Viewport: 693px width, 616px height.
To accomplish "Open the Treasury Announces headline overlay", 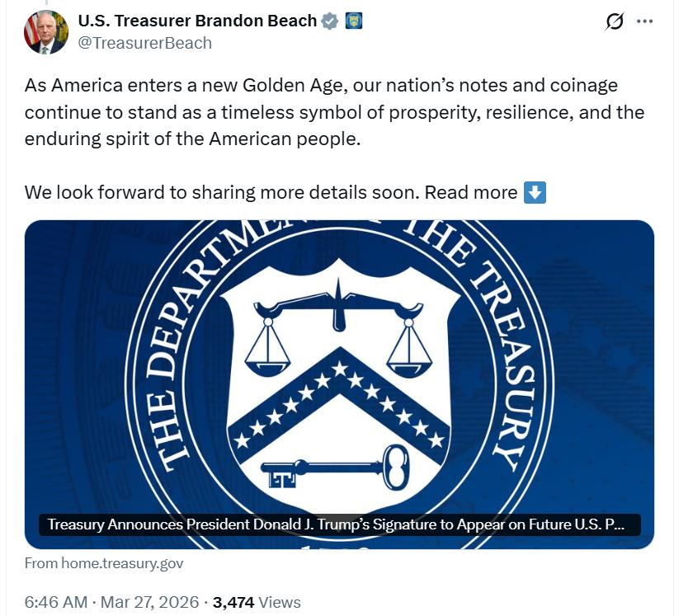I will coord(340,524).
